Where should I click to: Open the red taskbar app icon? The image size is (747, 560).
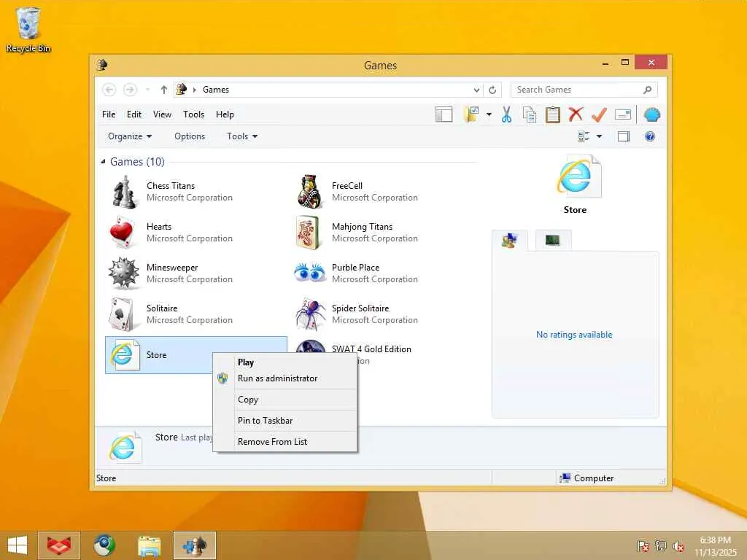coord(59,545)
